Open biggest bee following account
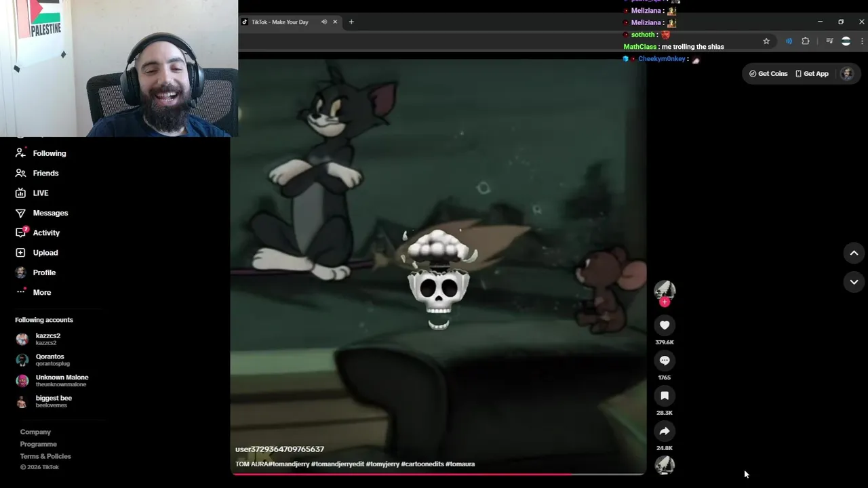Viewport: 868px width, 488px height. point(44,401)
